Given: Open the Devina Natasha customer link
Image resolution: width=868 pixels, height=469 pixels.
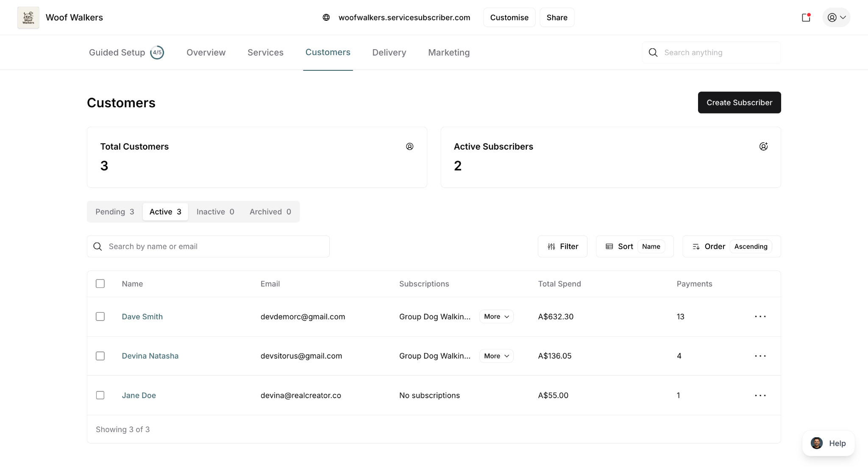Looking at the screenshot, I should pos(150,356).
